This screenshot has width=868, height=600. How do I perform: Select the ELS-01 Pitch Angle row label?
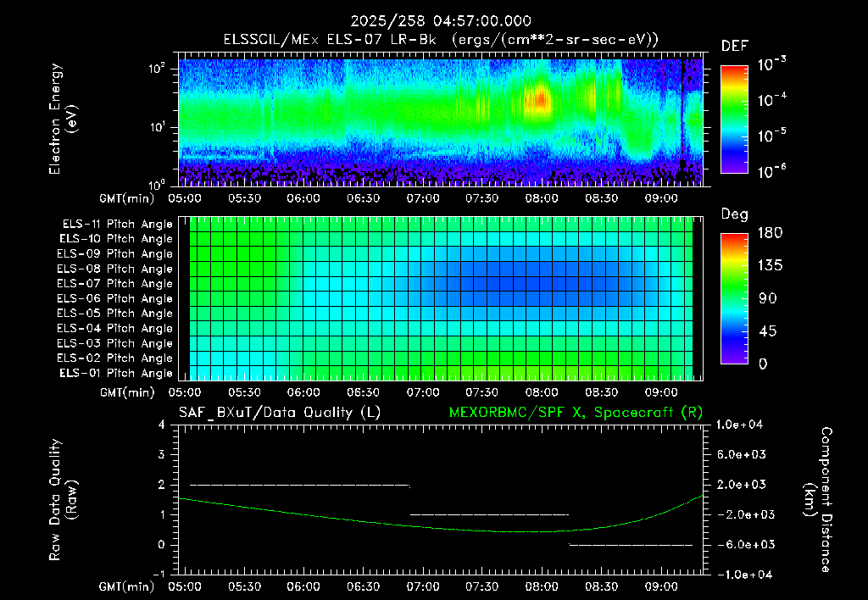point(115,373)
